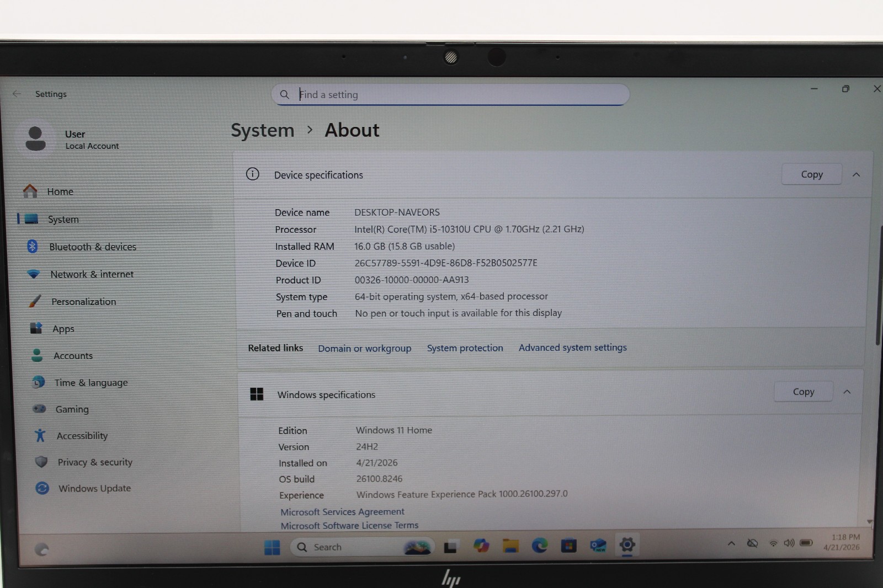883x588 pixels.
Task: Click the Network Wi-Fi icon in sidebar
Action: 34,274
